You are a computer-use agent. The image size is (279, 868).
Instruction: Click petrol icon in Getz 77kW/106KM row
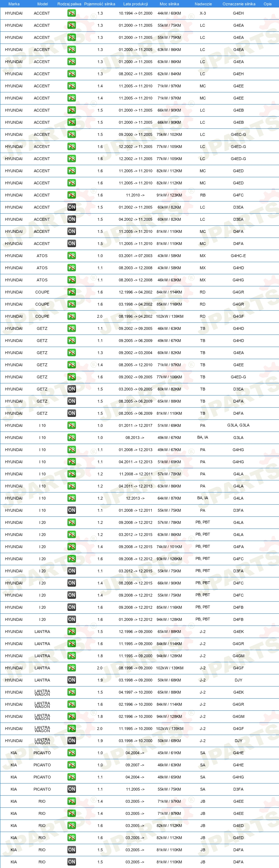click(x=71, y=377)
